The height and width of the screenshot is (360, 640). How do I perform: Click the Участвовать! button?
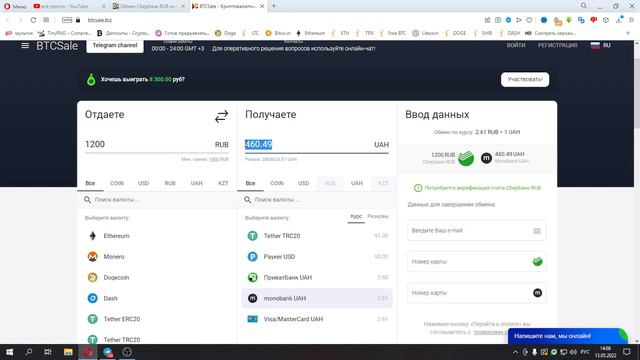pos(525,80)
